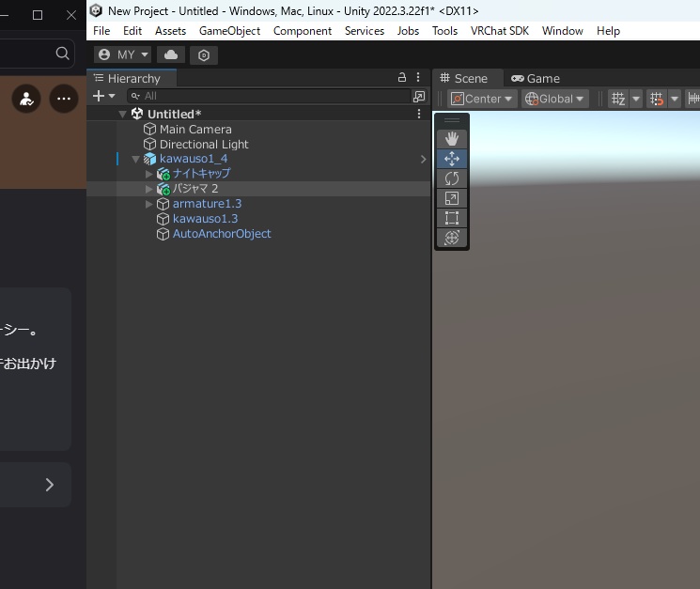
Task: Click the Scene tools overlay drag handle
Action: (x=451, y=120)
